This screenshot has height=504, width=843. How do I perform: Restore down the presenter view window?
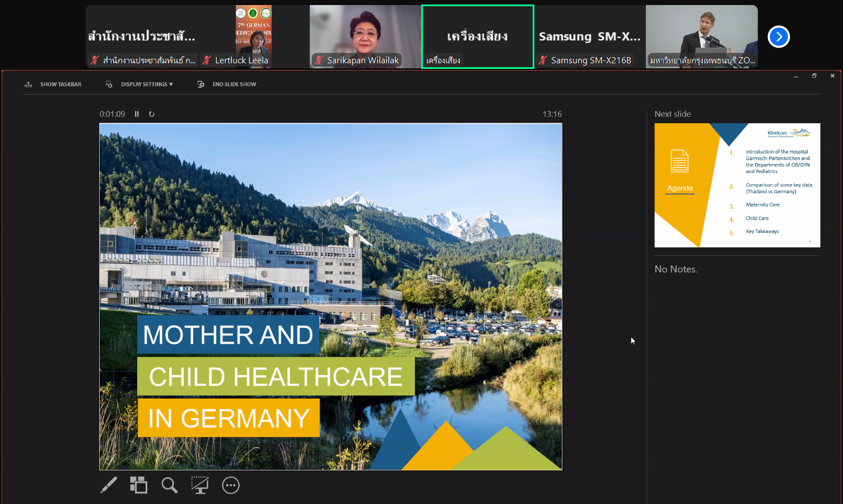pos(814,76)
